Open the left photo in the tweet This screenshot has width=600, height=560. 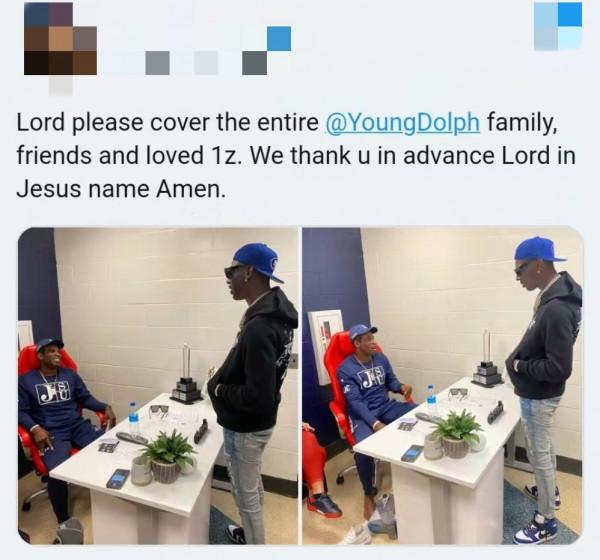point(158,385)
